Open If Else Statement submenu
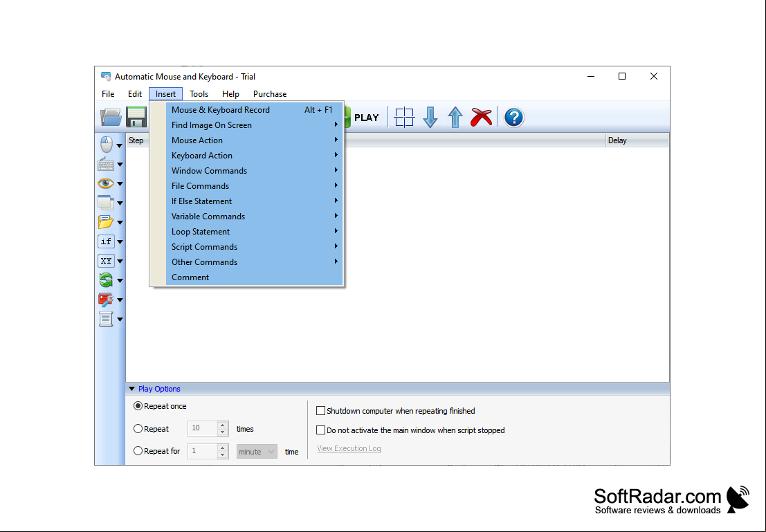766x532 pixels. (x=254, y=201)
